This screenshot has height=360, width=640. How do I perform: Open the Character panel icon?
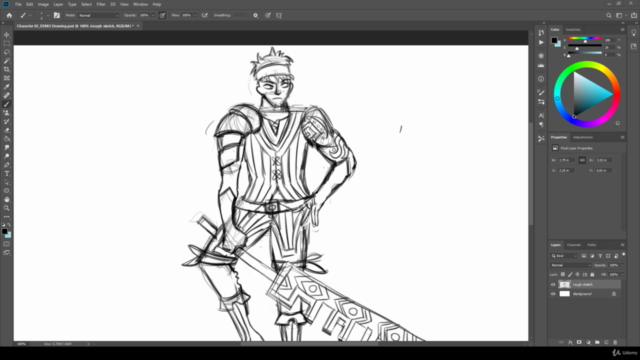tap(541, 116)
